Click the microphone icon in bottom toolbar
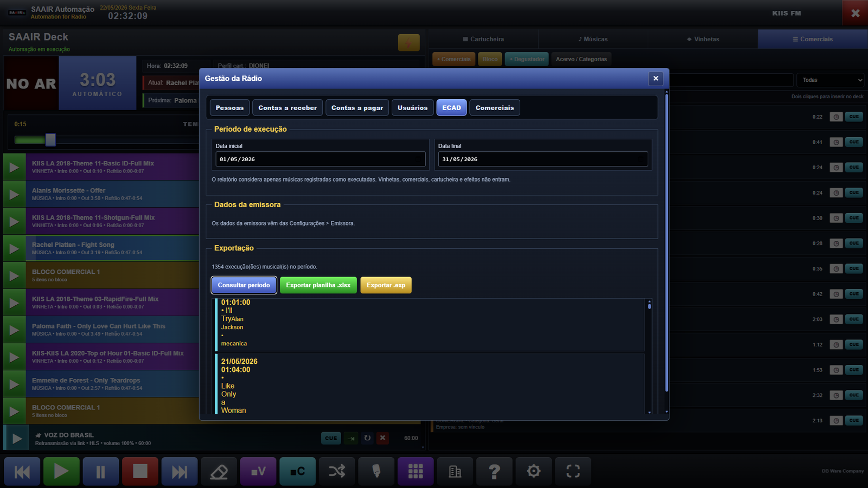Image resolution: width=868 pixels, height=488 pixels. (376, 471)
